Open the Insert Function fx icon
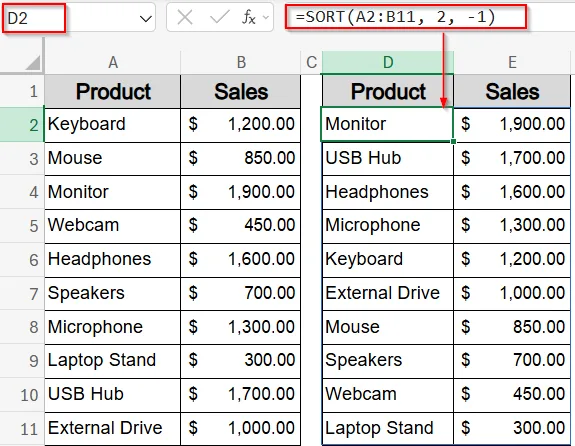The height and width of the screenshot is (446, 575). click(249, 17)
